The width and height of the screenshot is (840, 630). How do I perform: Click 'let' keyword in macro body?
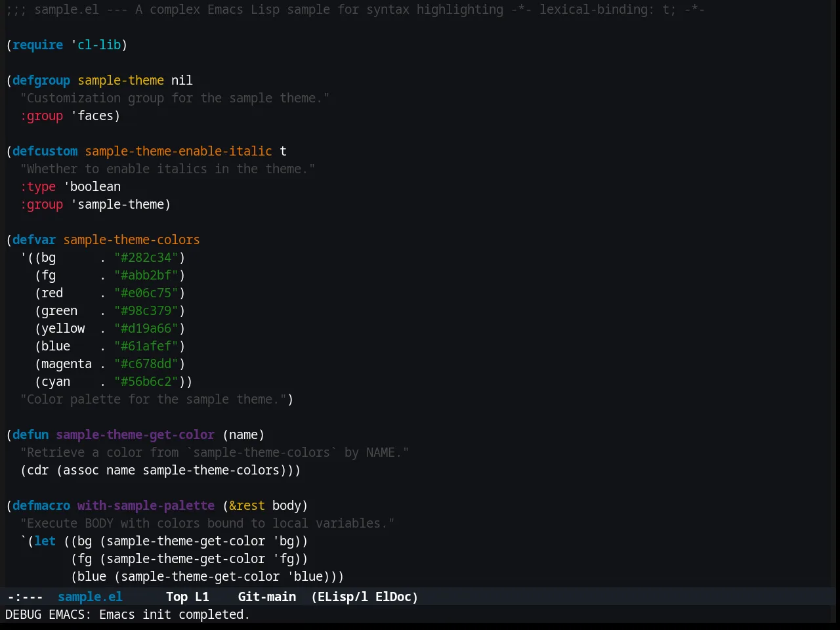click(45, 541)
